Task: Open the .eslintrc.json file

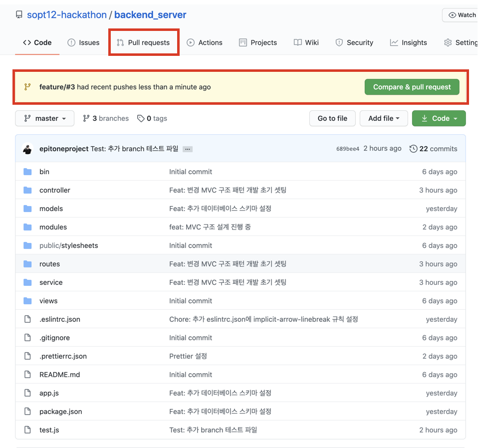Action: pos(59,319)
